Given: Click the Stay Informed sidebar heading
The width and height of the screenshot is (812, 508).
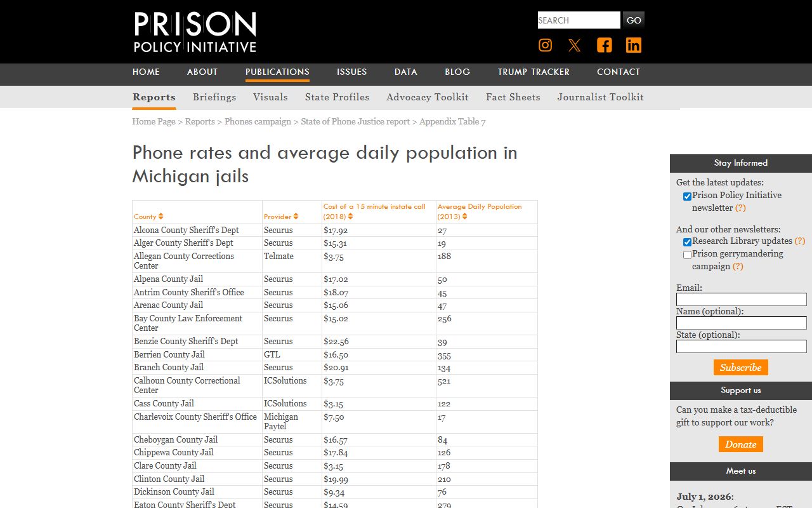Looking at the screenshot, I should point(741,163).
